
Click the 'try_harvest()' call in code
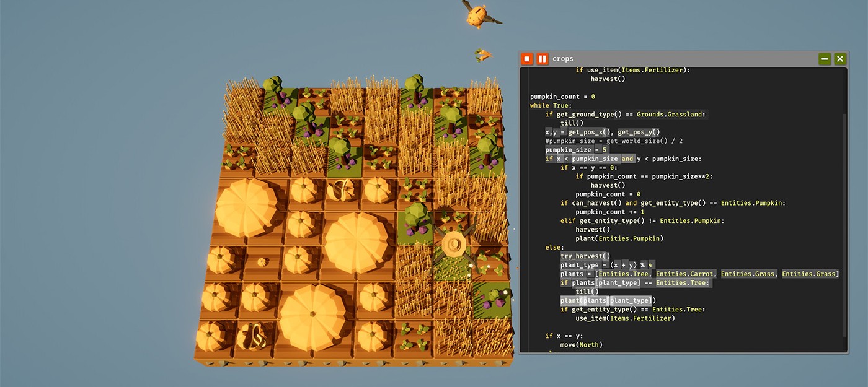tap(585, 256)
